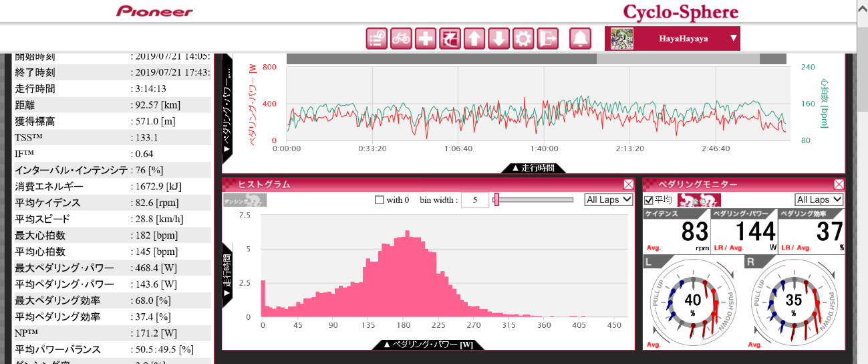Image resolution: width=868 pixels, height=364 pixels.
Task: Click the bicycle icon in toolbar
Action: [401, 39]
